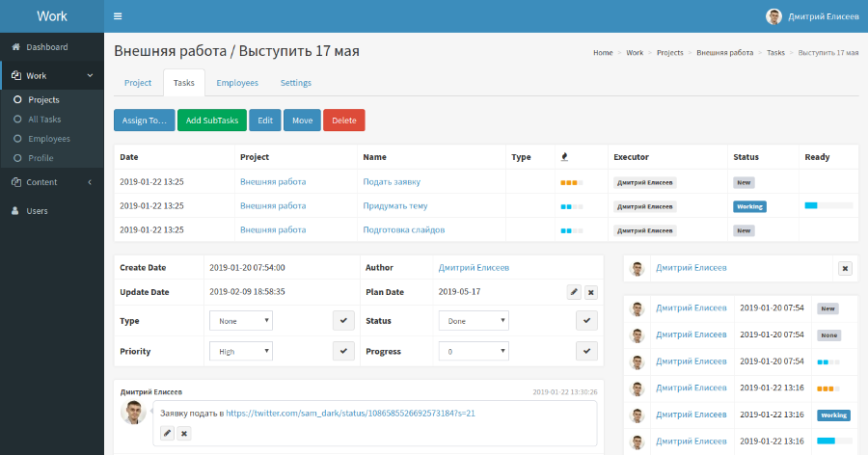
Task: Open the Придумать тему task link
Action: click(394, 206)
